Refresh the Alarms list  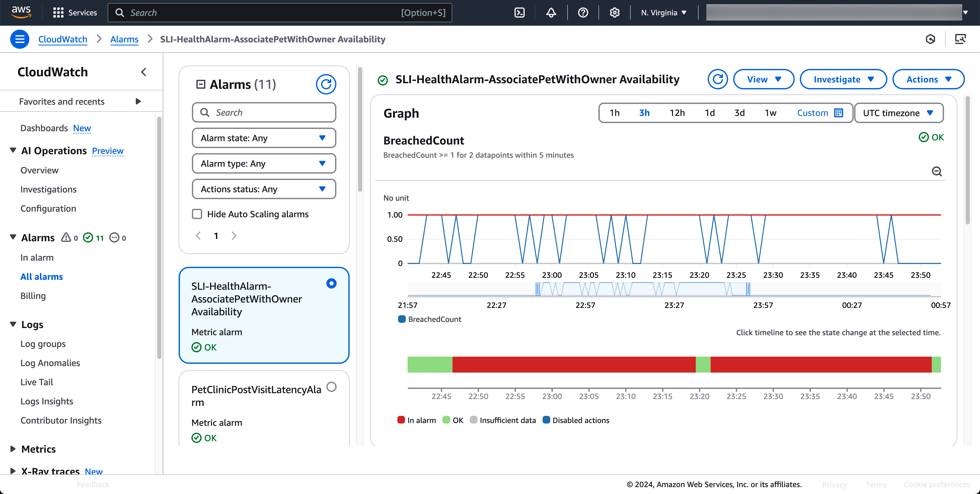pyautogui.click(x=326, y=84)
